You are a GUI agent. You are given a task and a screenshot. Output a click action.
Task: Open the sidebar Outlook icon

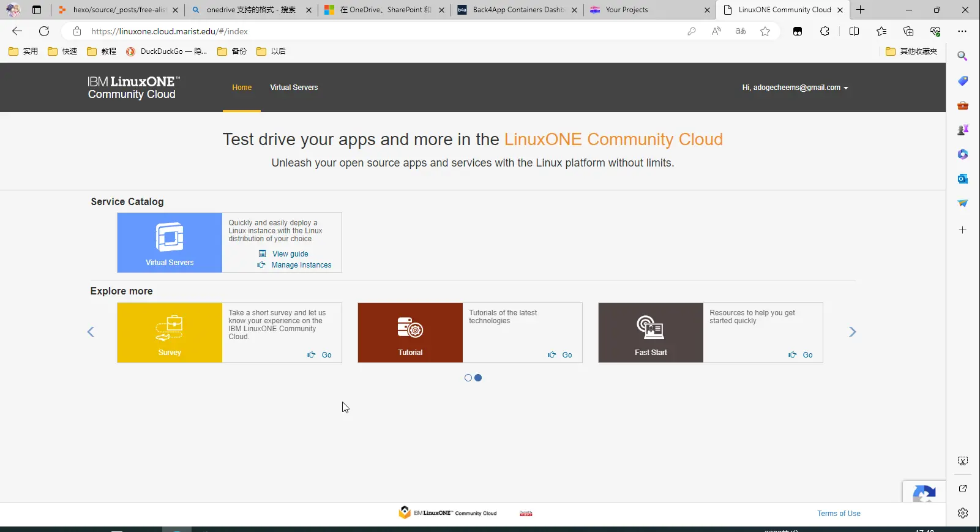[x=963, y=179]
